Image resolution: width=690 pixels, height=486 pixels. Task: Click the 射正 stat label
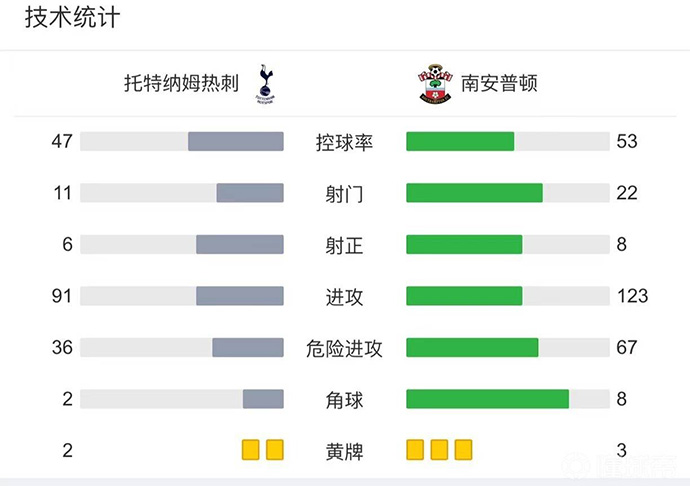[x=344, y=245]
